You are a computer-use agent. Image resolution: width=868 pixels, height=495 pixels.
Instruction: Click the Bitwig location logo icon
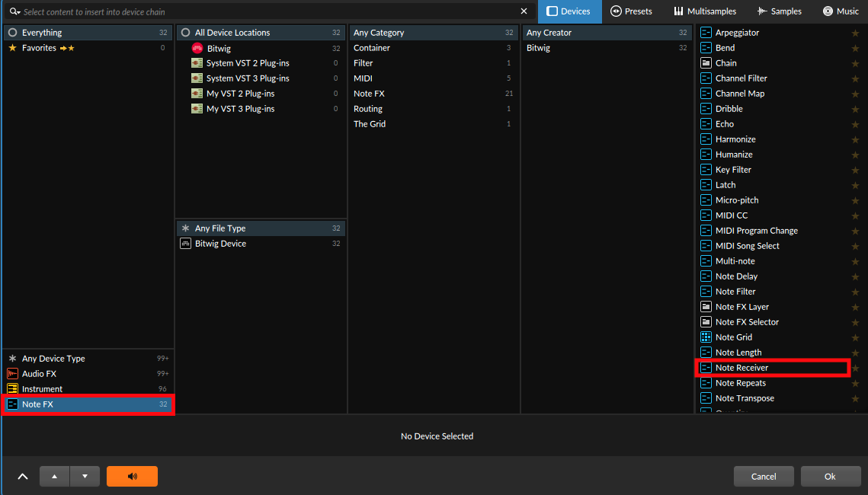[x=197, y=48]
